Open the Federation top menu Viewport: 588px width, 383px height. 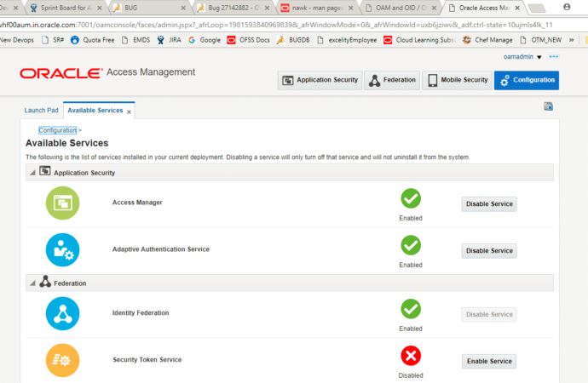pyautogui.click(x=392, y=80)
